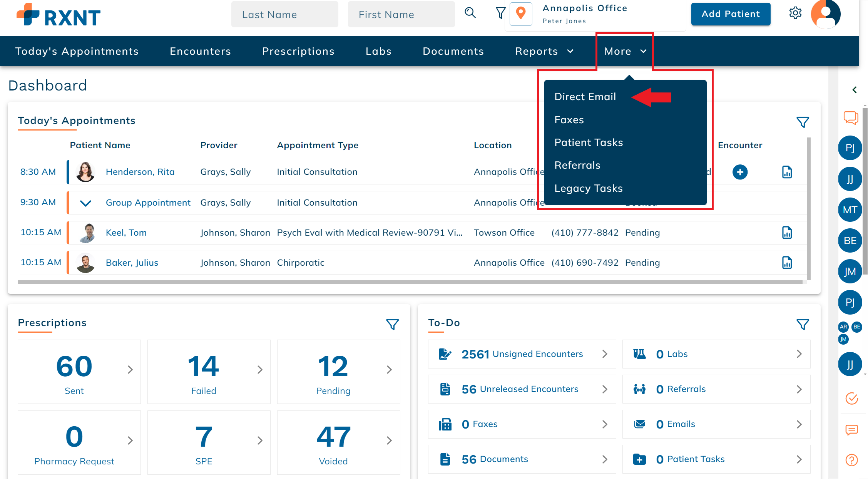
Task: Open the Documents tab
Action: (453, 51)
